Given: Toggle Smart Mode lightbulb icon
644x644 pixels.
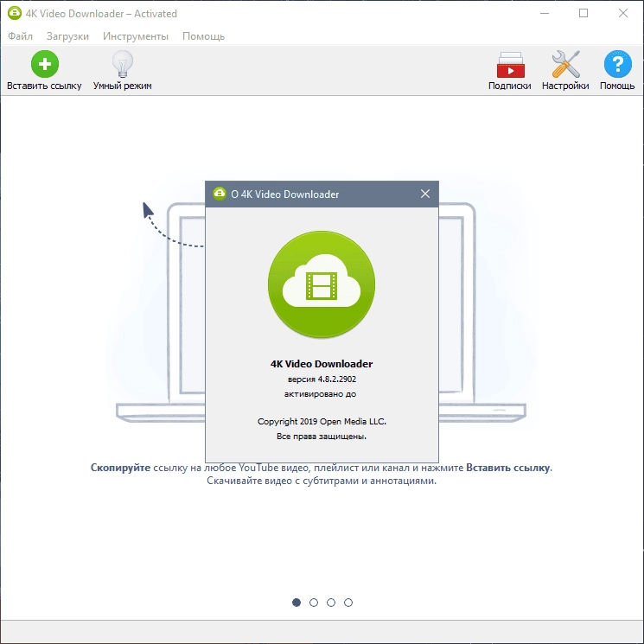Looking at the screenshot, I should click(123, 64).
